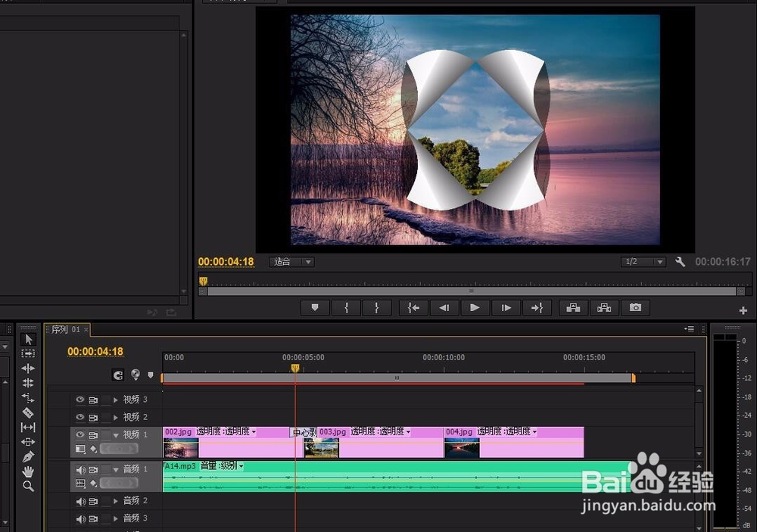Expand the 视频 3 track
The width and height of the screenshot is (757, 532).
(x=115, y=400)
